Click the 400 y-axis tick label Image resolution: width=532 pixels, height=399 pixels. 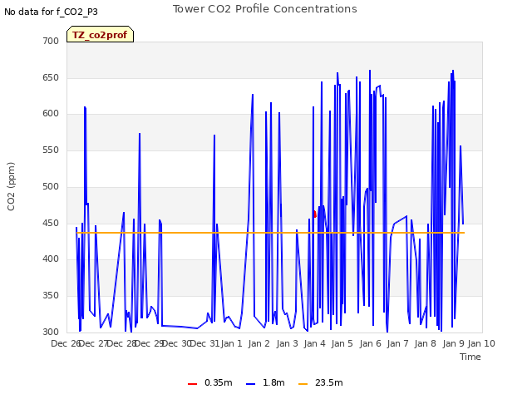[51, 259]
